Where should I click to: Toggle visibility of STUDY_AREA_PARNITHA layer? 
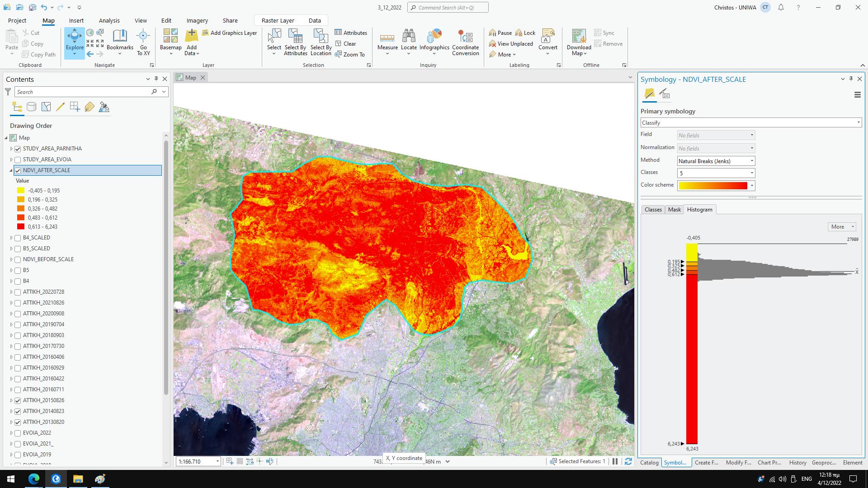tap(18, 149)
